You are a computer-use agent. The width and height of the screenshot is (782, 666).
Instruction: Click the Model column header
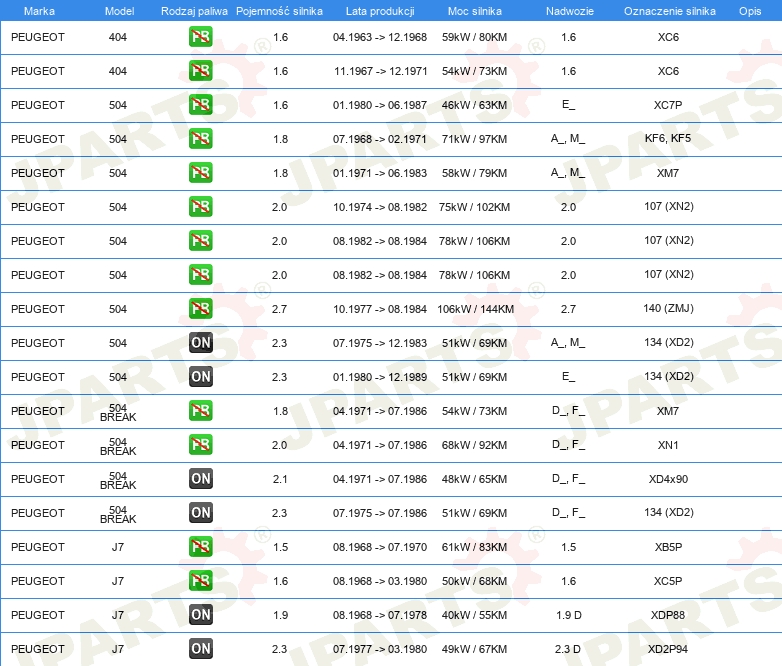[119, 11]
